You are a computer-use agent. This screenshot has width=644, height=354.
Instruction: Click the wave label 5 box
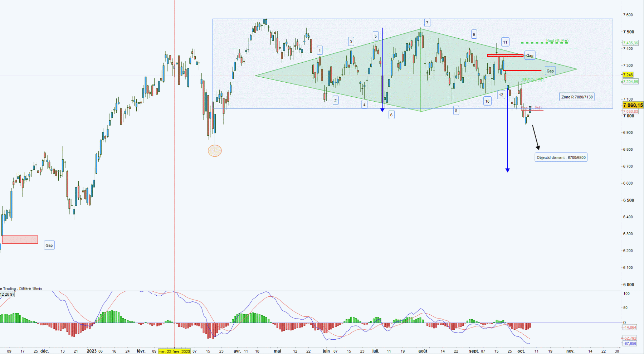click(x=375, y=36)
